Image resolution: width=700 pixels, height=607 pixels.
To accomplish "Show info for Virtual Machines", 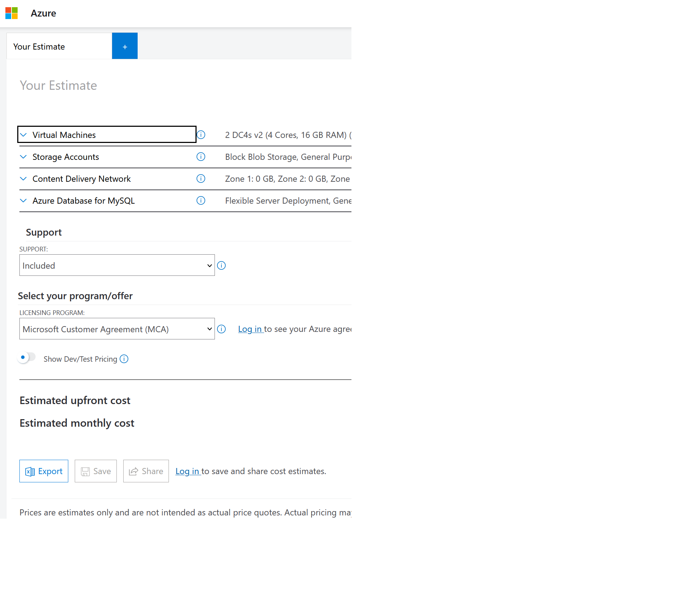I will pos(201,135).
